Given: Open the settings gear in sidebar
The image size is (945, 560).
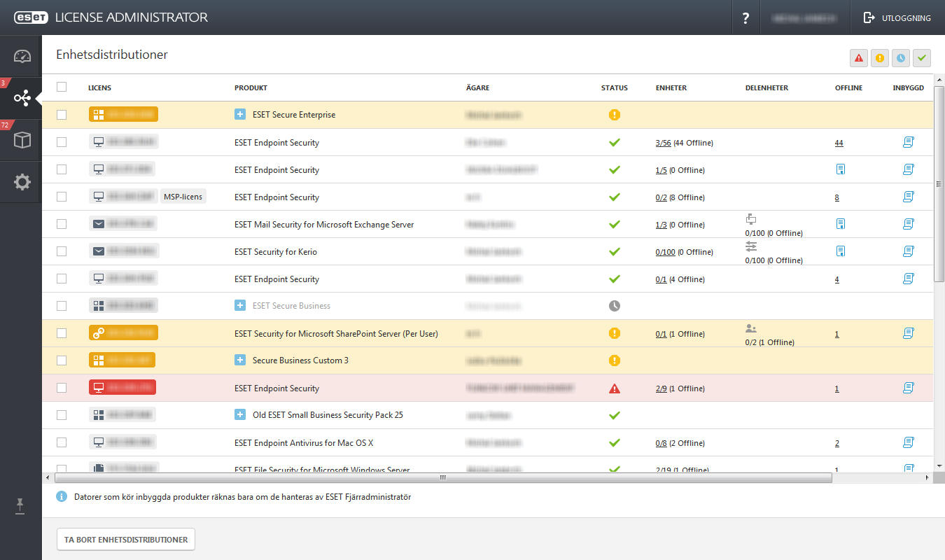Looking at the screenshot, I should click(x=22, y=182).
